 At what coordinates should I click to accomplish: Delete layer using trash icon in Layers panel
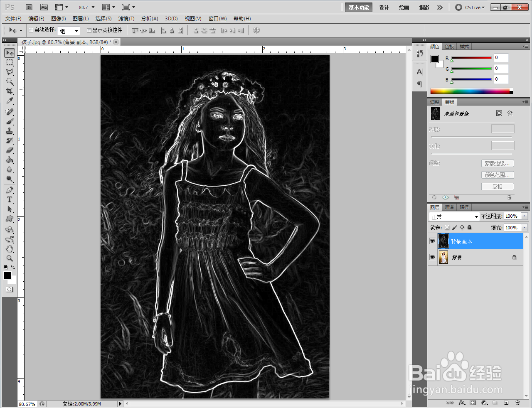coord(517,403)
